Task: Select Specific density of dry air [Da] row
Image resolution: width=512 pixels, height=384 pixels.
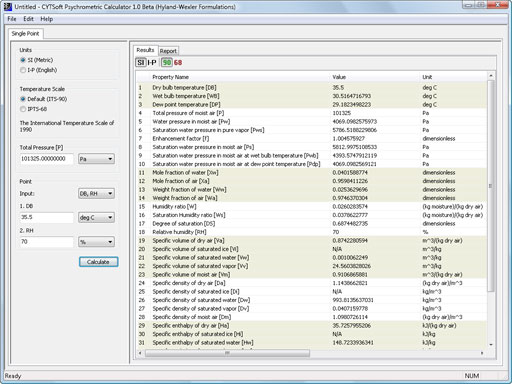Action: pyautogui.click(x=311, y=283)
